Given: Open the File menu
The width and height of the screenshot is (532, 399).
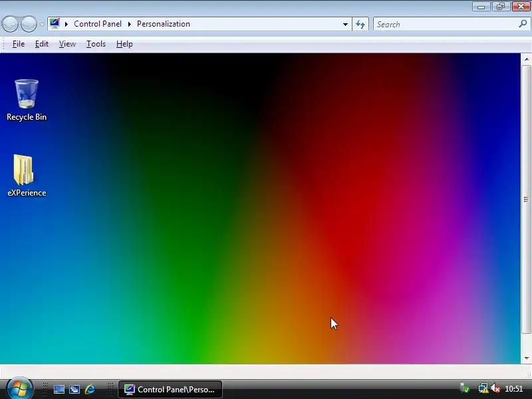Looking at the screenshot, I should pos(19,44).
